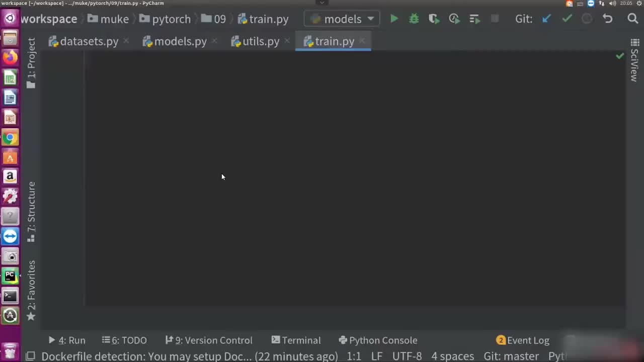
Task: Open the network indicator in the top panel
Action: tap(602, 4)
